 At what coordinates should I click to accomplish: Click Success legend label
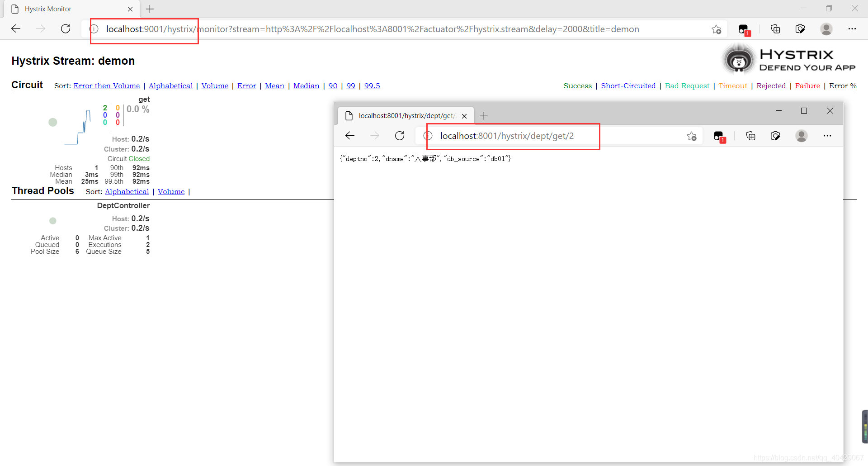[577, 86]
